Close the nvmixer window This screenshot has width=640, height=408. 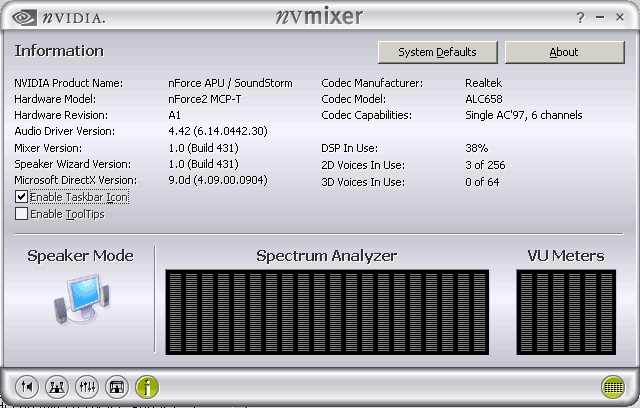tap(620, 18)
